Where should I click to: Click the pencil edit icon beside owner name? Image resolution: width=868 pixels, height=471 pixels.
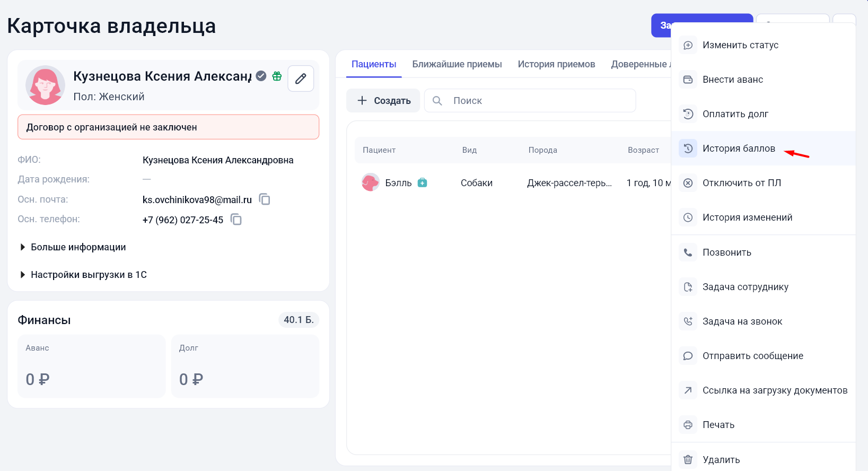click(x=301, y=78)
